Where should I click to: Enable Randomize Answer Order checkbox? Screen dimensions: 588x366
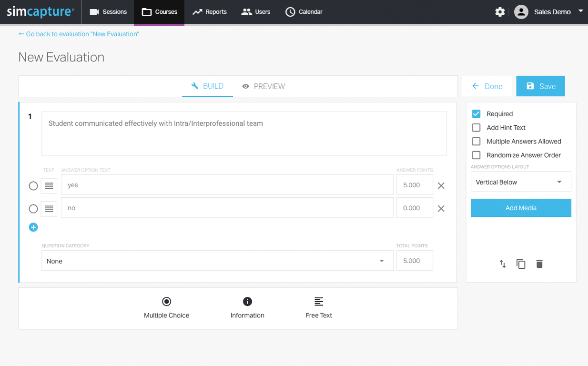pyautogui.click(x=476, y=155)
